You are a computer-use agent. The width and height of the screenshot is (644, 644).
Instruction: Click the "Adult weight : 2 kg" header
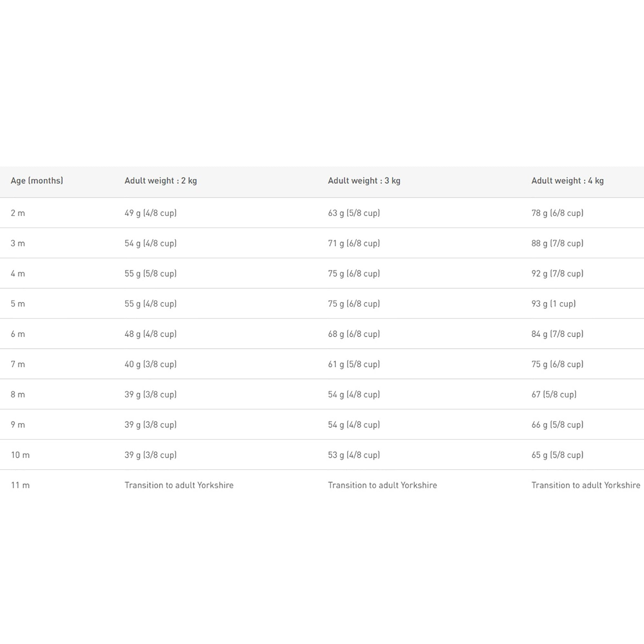[x=161, y=181]
